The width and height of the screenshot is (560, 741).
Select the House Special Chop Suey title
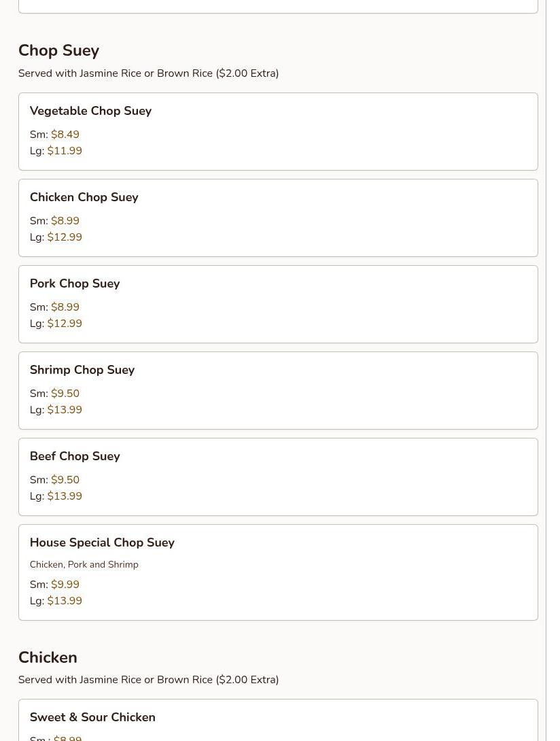102,542
